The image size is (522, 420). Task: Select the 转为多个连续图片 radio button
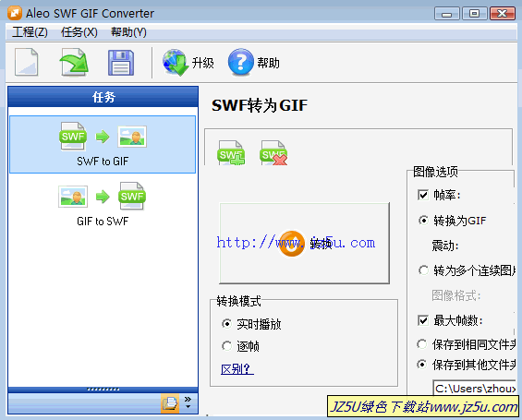coord(423,270)
